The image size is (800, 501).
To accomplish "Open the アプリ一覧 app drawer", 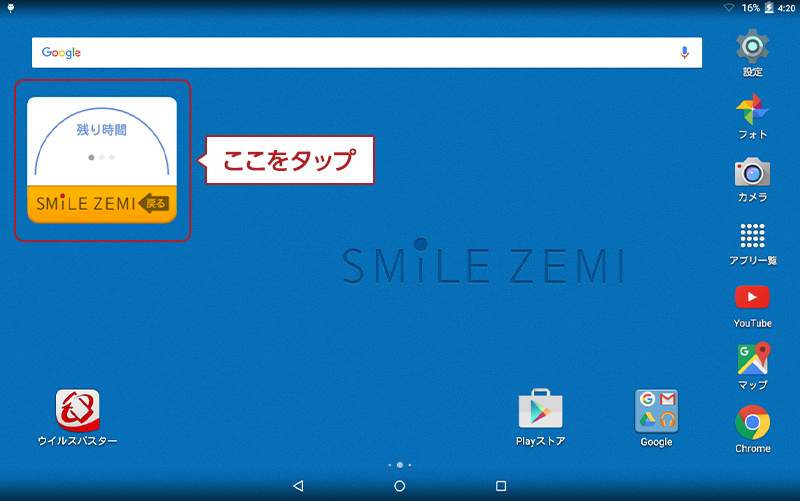I will [x=753, y=244].
